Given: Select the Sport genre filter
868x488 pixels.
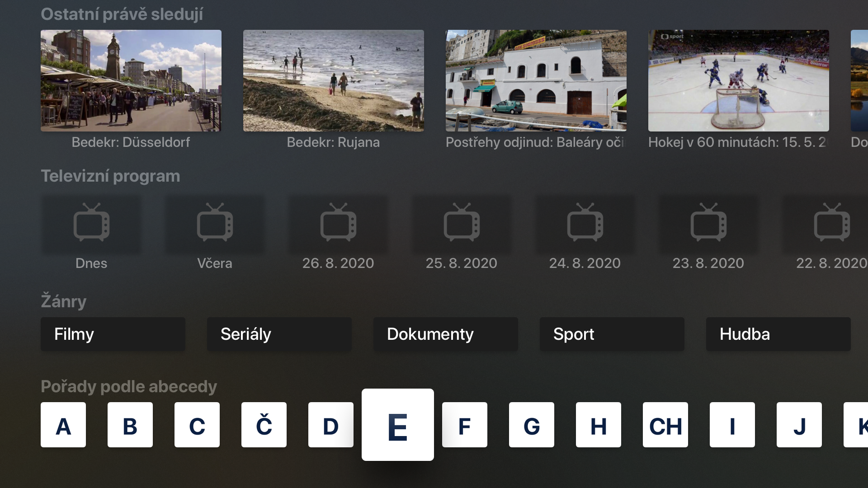Looking at the screenshot, I should point(573,333).
